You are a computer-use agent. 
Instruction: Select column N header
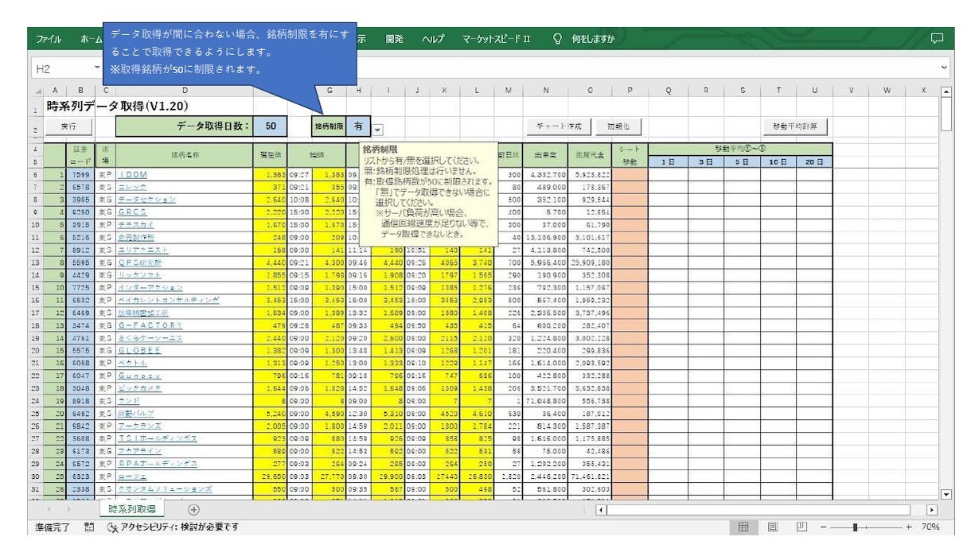546,91
